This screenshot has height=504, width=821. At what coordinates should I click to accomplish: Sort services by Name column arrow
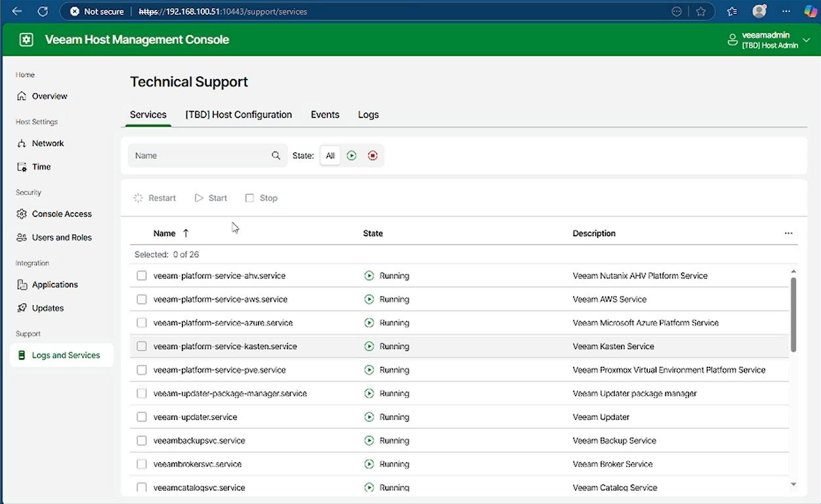[x=186, y=234]
